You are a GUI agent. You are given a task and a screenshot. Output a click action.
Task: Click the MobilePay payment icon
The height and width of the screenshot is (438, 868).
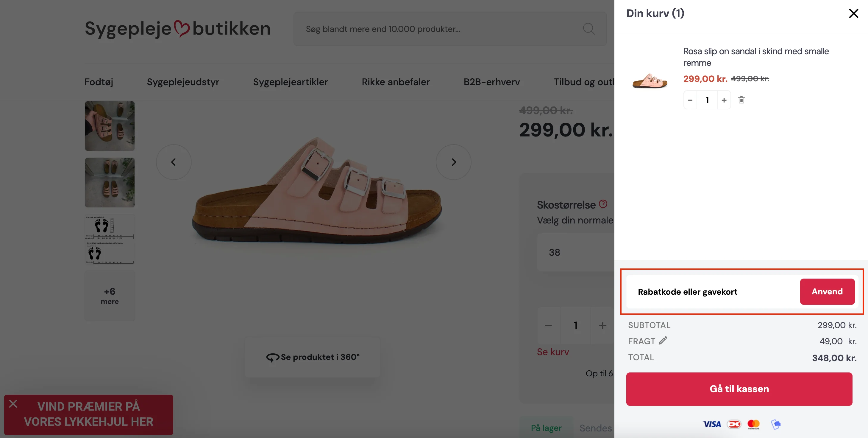point(776,424)
